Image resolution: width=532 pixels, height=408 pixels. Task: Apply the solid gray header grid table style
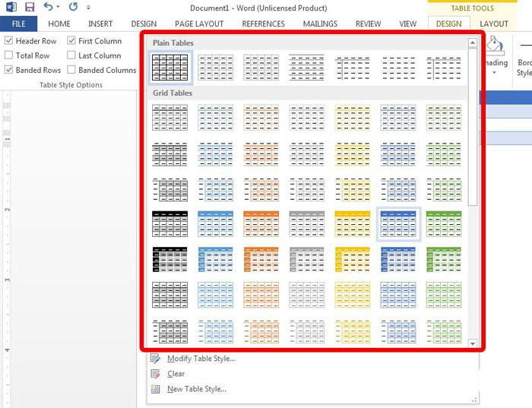(x=307, y=224)
